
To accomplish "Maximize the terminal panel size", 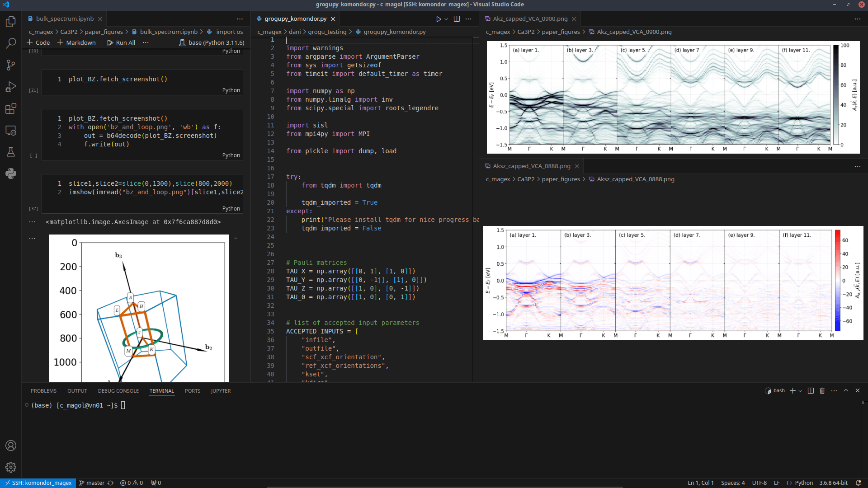I will coord(846,391).
